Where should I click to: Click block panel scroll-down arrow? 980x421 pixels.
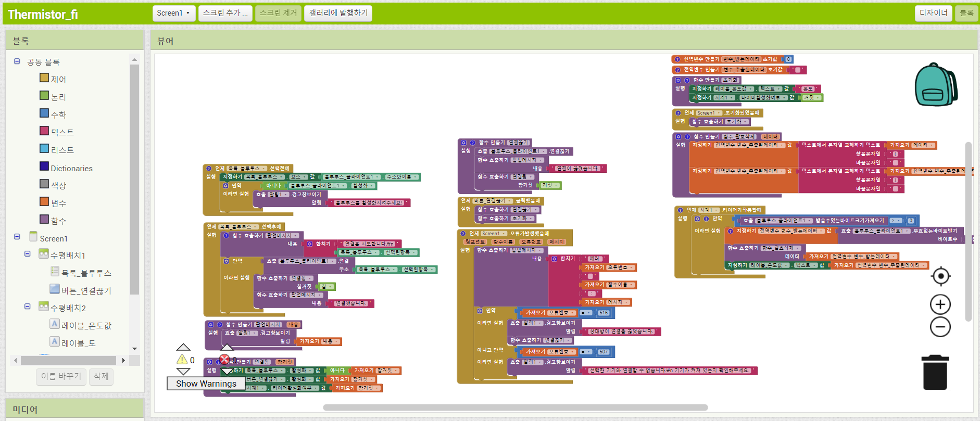pyautogui.click(x=134, y=349)
